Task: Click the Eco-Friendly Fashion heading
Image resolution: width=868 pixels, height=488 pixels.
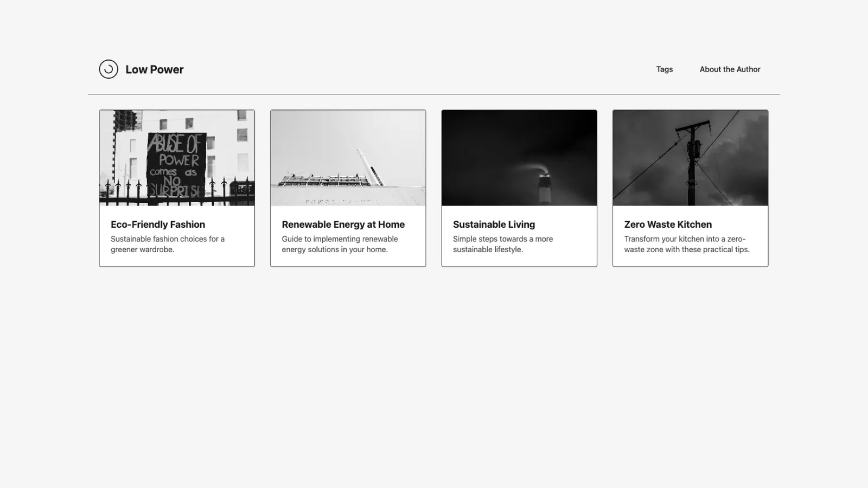Action: click(158, 224)
